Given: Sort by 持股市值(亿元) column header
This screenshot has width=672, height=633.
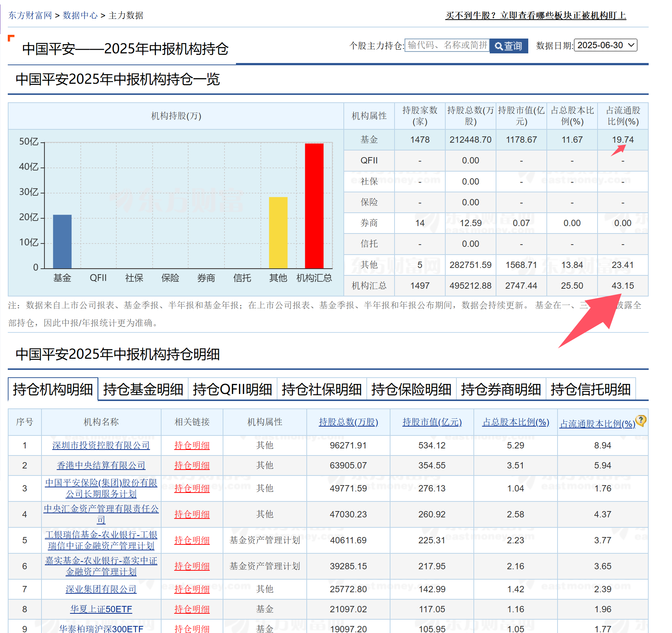Looking at the screenshot, I should point(432,422).
